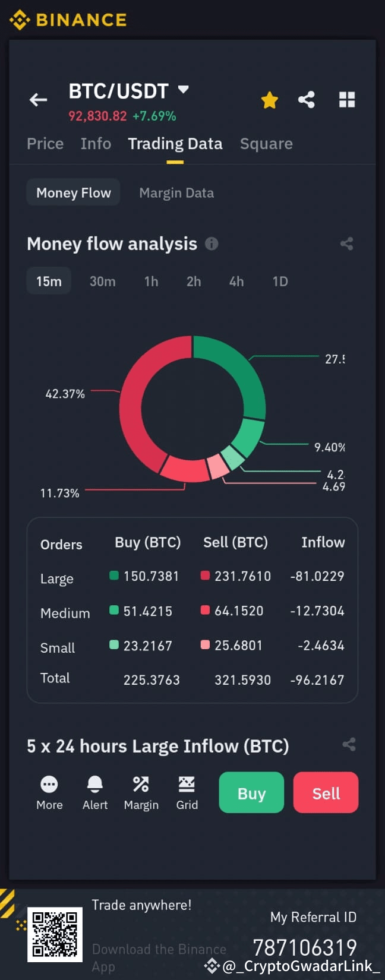Toggle the favorite star for BTC/USDT
This screenshot has width=385, height=980.
[269, 100]
